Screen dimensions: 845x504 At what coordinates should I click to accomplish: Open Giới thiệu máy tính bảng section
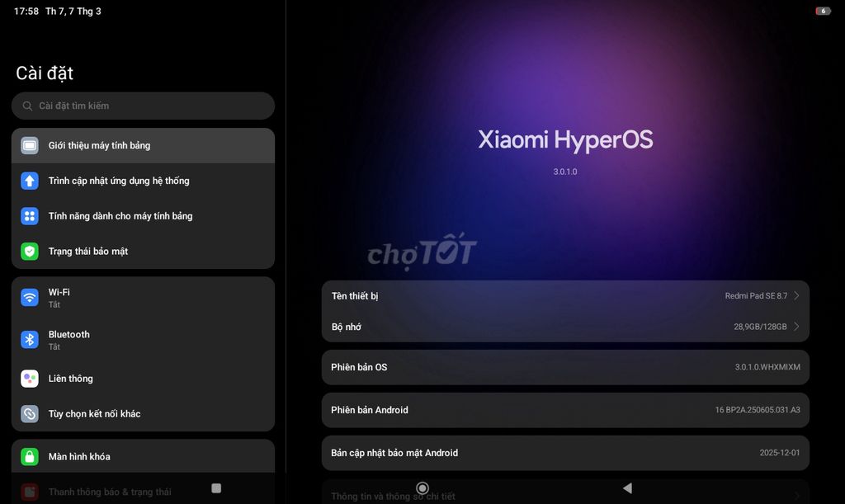pos(143,145)
